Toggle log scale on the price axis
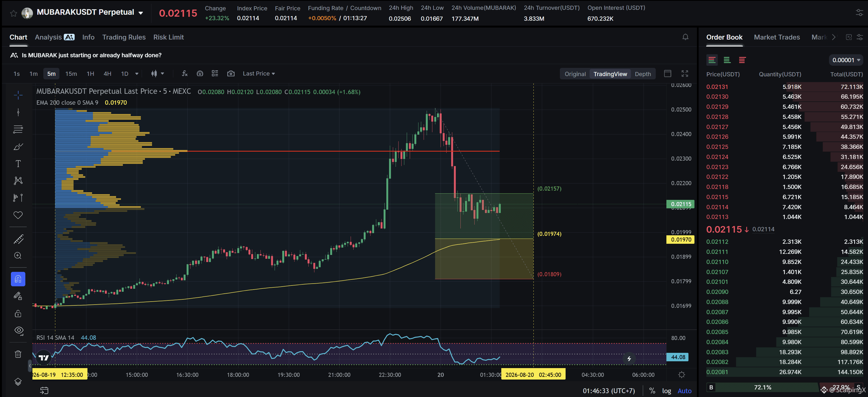The image size is (868, 397). (x=666, y=390)
